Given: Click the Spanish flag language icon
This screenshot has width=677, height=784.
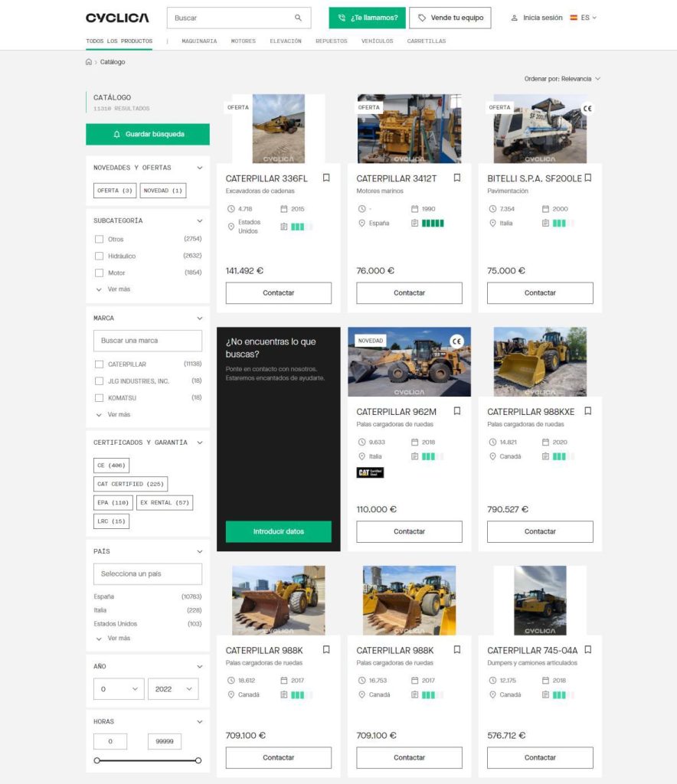Looking at the screenshot, I should (574, 18).
